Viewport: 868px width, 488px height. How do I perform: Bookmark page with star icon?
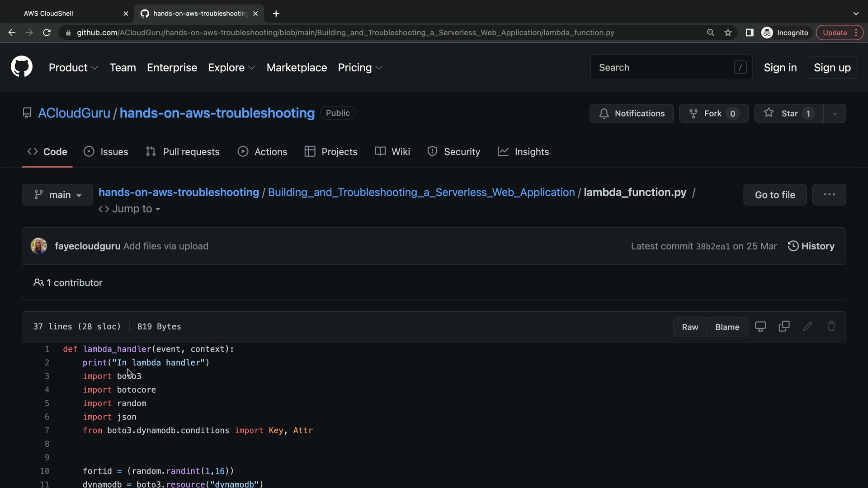pyautogui.click(x=728, y=33)
